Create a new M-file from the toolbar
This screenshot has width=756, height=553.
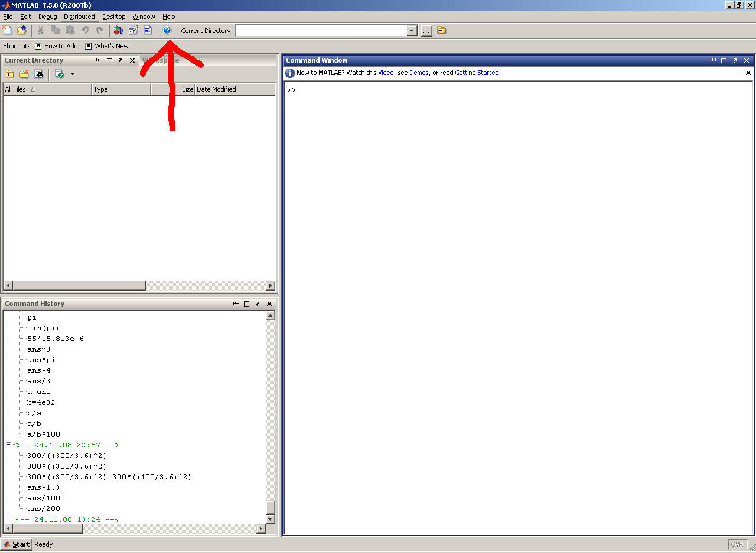click(7, 30)
